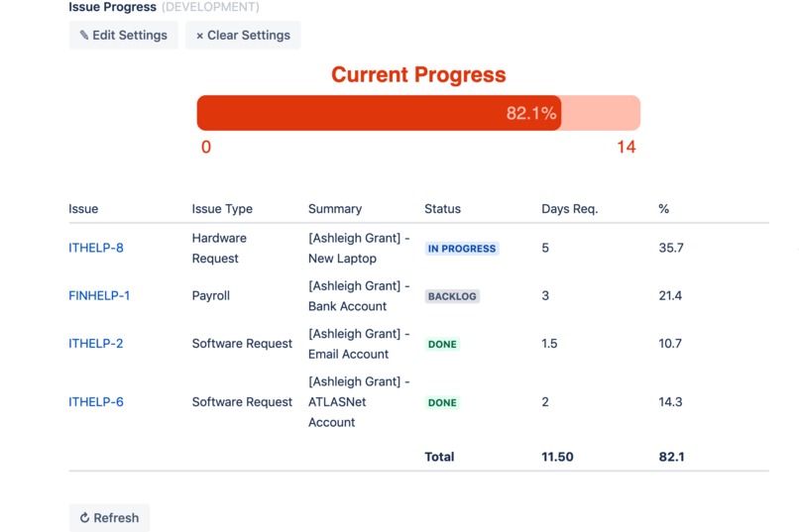Click the Refresh button
Image resolution: width=799 pixels, height=532 pixels.
tap(110, 518)
